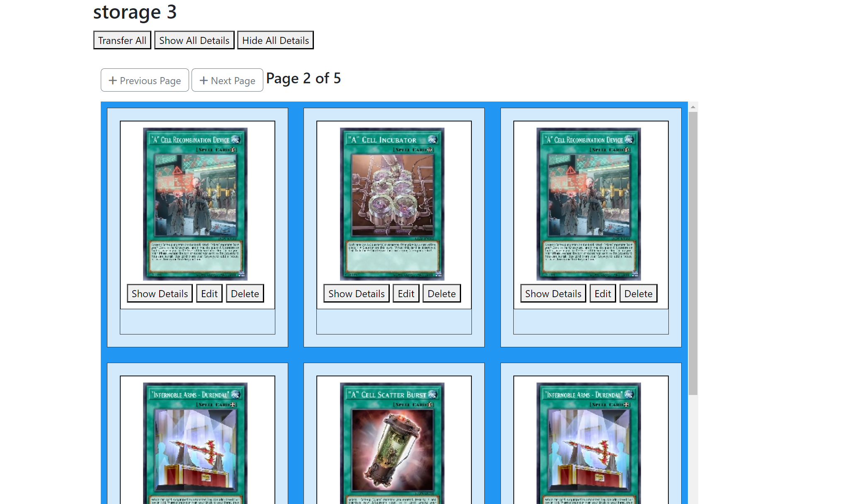The height and width of the screenshot is (504, 867).
Task: Go to the Previous Page
Action: pyautogui.click(x=145, y=80)
